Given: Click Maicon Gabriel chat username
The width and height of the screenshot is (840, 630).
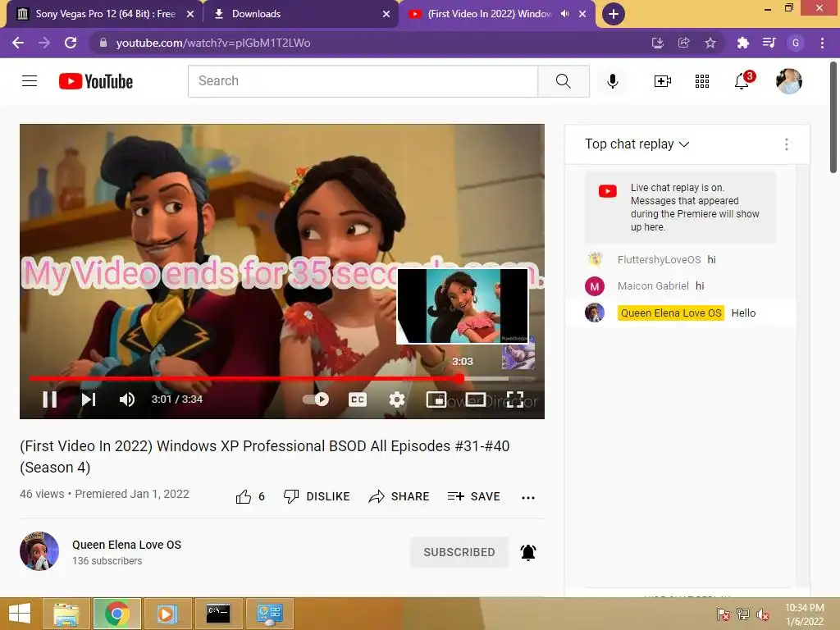Looking at the screenshot, I should point(653,286).
